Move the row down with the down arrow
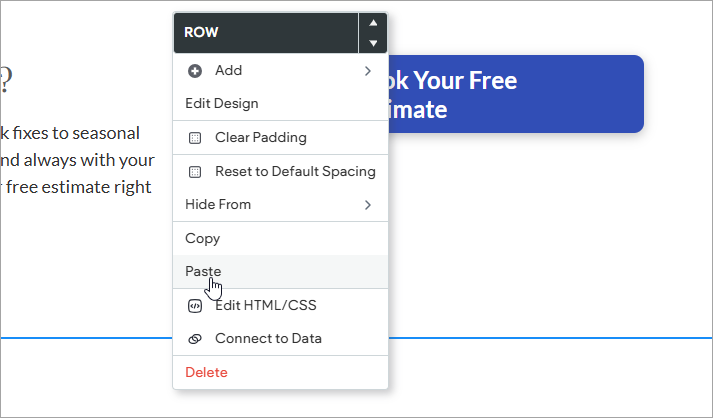The height and width of the screenshot is (418, 713). point(373,43)
